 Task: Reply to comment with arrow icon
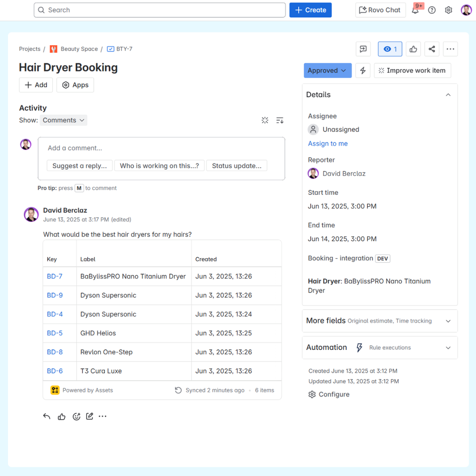click(x=46, y=416)
